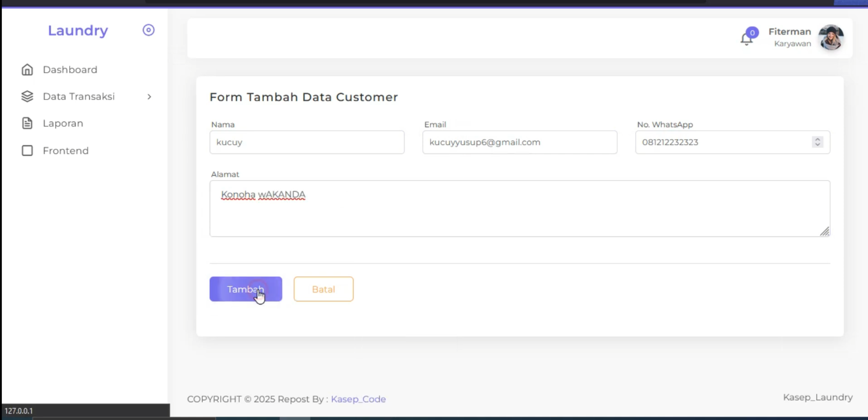868x420 pixels.
Task: Click the Laporan document icon
Action: [27, 123]
